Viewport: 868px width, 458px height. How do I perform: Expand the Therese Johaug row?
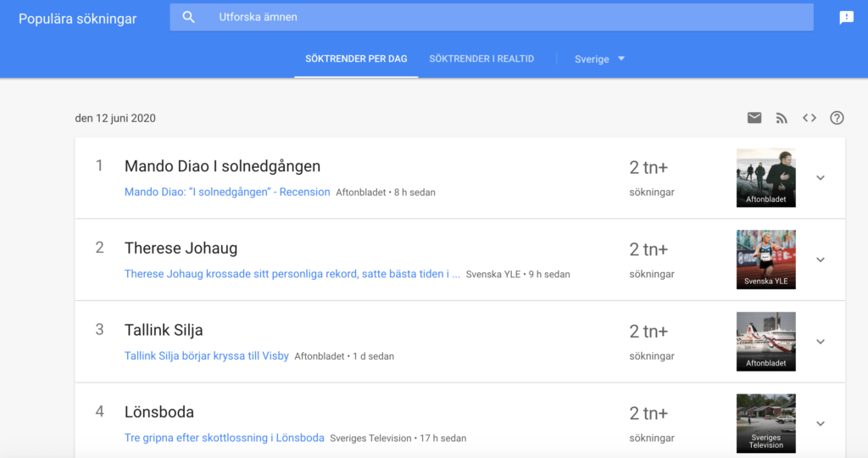[x=821, y=260]
